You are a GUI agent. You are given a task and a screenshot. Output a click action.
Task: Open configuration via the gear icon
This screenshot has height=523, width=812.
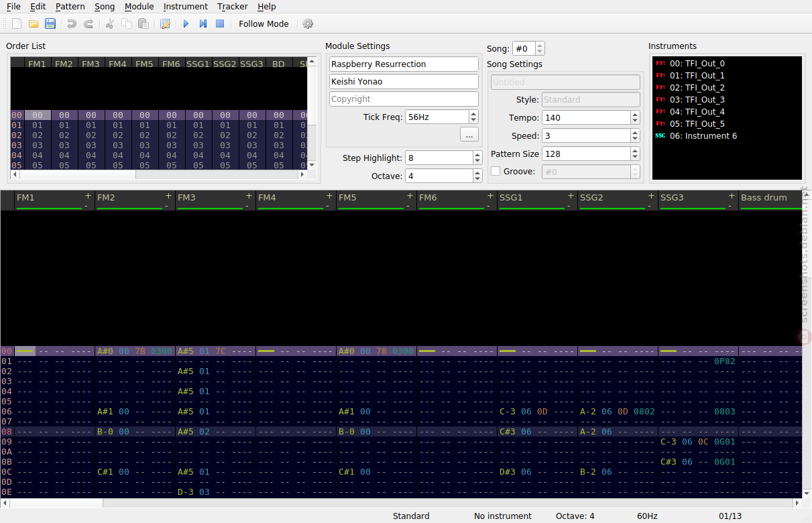308,23
